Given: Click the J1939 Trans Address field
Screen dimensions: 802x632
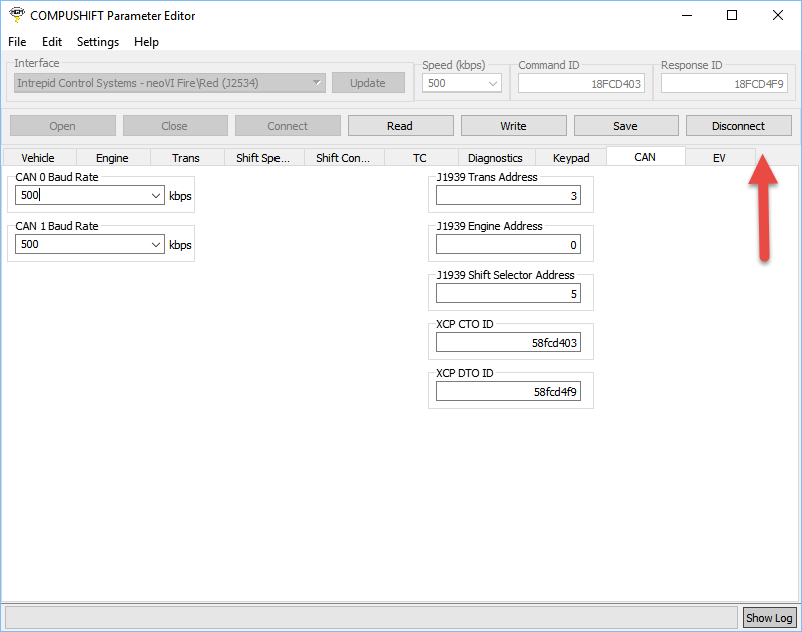Looking at the screenshot, I should pyautogui.click(x=508, y=196).
